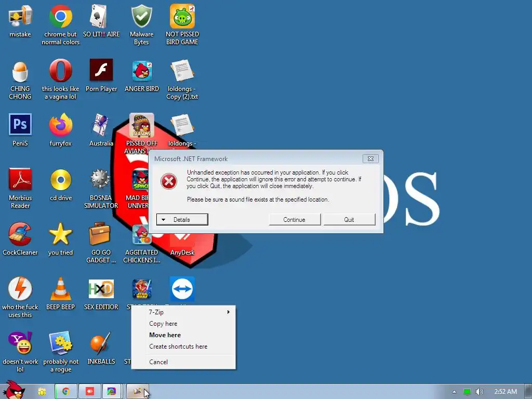Launch 'chrome but normal colors' shortcut
The image size is (532, 399).
[x=60, y=16]
